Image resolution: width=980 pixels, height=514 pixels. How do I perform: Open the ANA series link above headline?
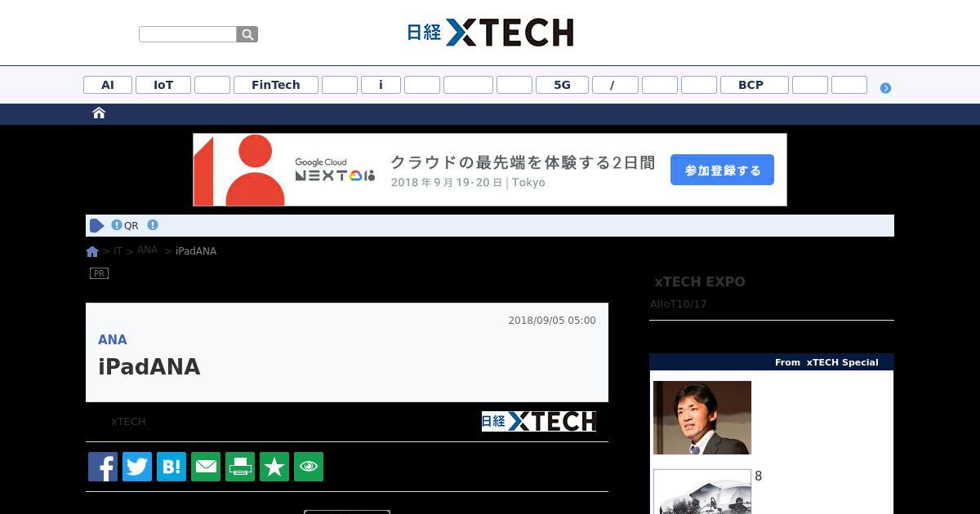click(x=113, y=339)
